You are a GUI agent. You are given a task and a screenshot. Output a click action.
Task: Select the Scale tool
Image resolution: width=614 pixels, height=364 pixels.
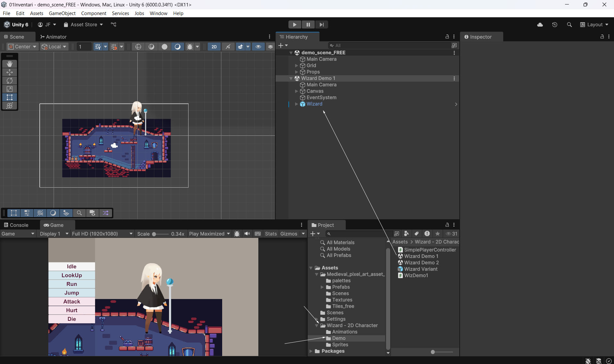pos(10,89)
